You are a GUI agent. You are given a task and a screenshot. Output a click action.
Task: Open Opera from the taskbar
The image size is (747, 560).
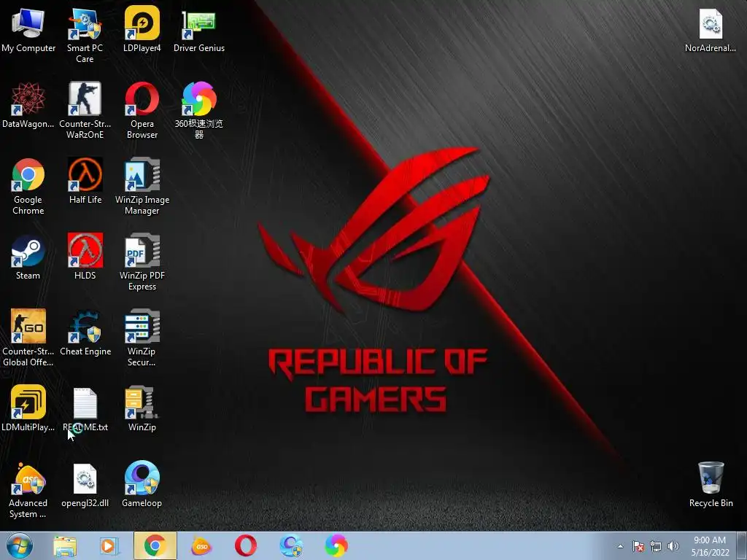point(246,545)
